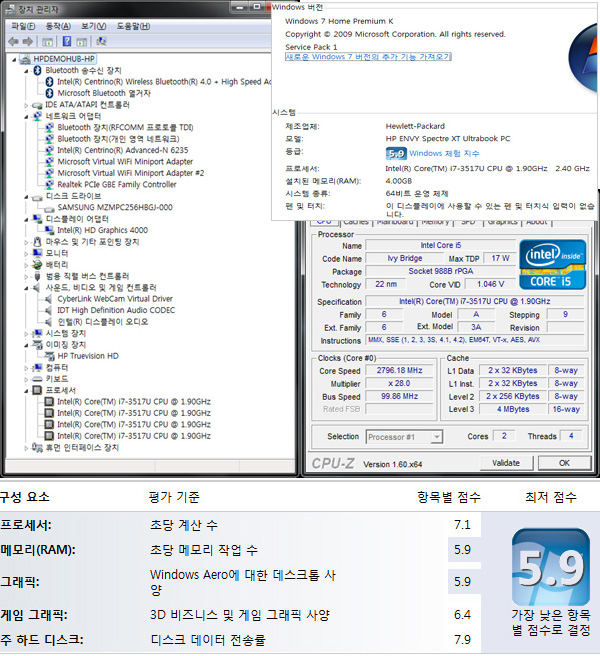Click the 네트워크 어댑터 category icon

(37, 116)
